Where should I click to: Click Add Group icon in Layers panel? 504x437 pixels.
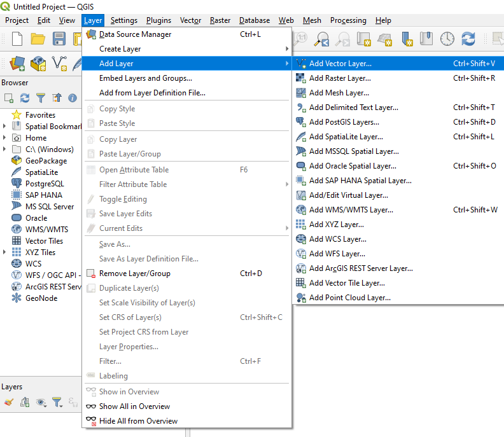point(25,402)
